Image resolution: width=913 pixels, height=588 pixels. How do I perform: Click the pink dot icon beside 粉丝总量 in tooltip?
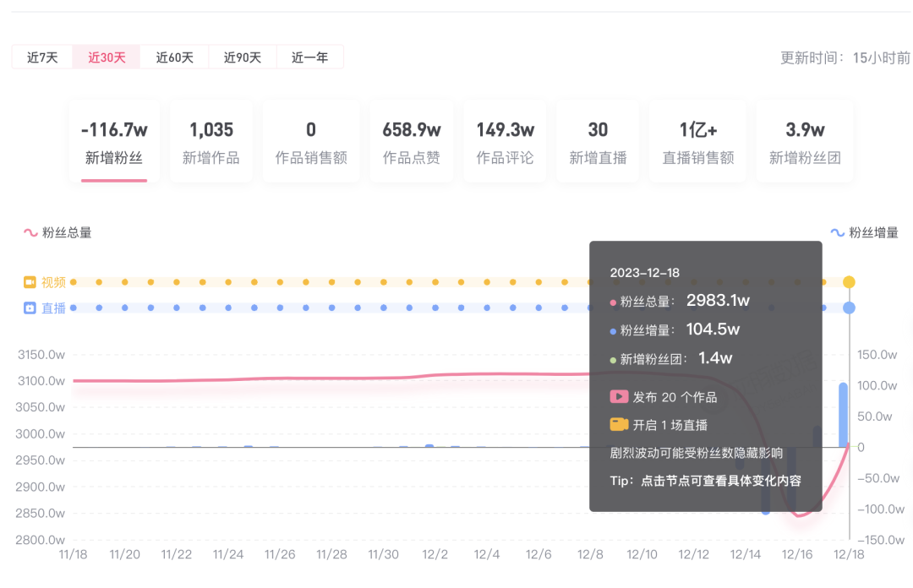pyautogui.click(x=613, y=302)
